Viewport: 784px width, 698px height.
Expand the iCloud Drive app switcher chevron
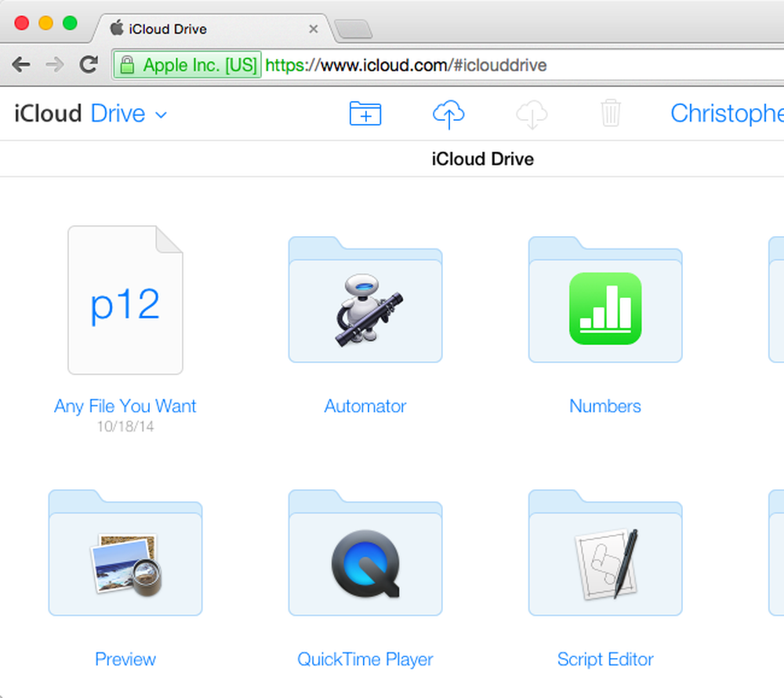(x=161, y=115)
